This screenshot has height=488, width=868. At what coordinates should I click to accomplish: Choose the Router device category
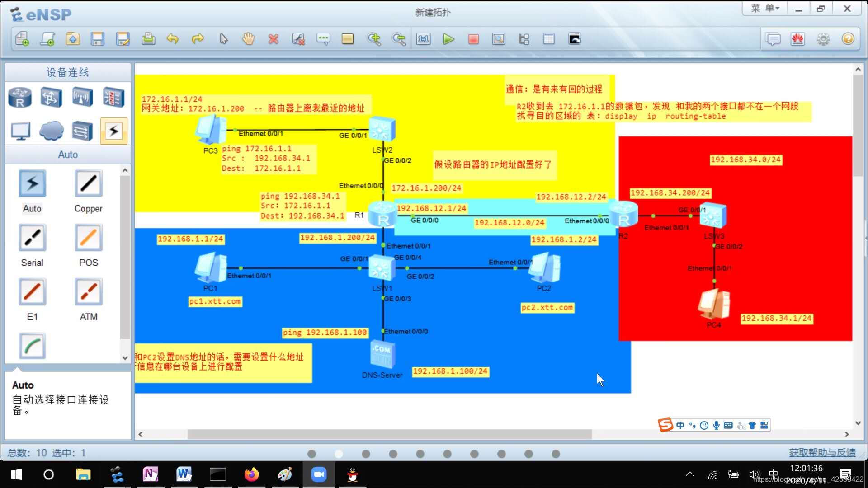coord(19,97)
